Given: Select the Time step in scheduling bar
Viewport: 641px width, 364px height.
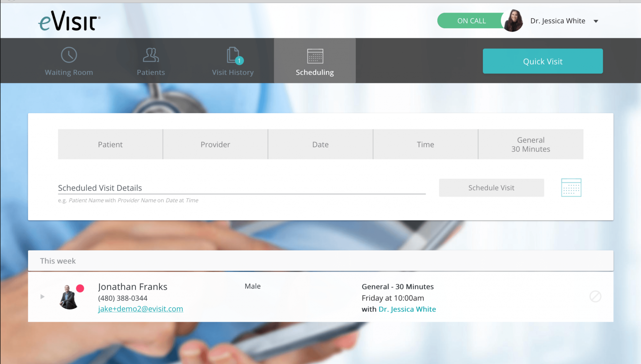Looking at the screenshot, I should click(425, 144).
